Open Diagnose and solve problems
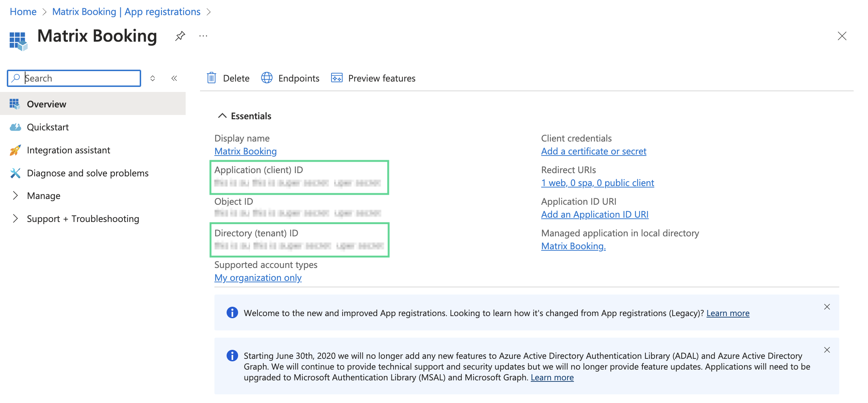 [88, 173]
